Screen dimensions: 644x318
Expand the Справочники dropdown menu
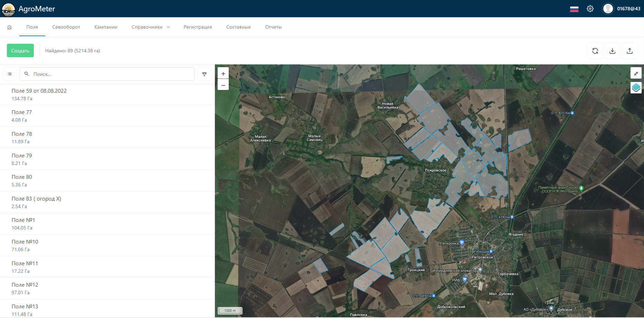click(151, 27)
